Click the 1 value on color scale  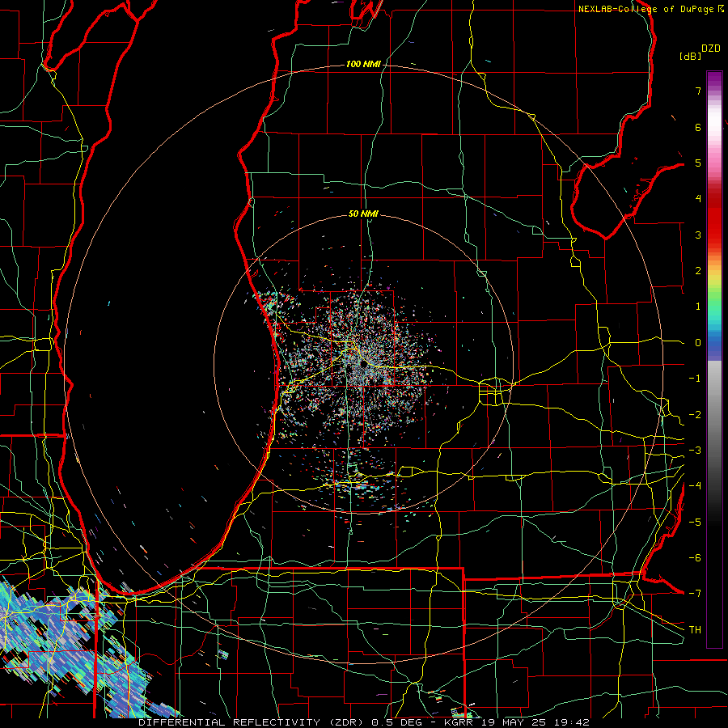pyautogui.click(x=698, y=307)
